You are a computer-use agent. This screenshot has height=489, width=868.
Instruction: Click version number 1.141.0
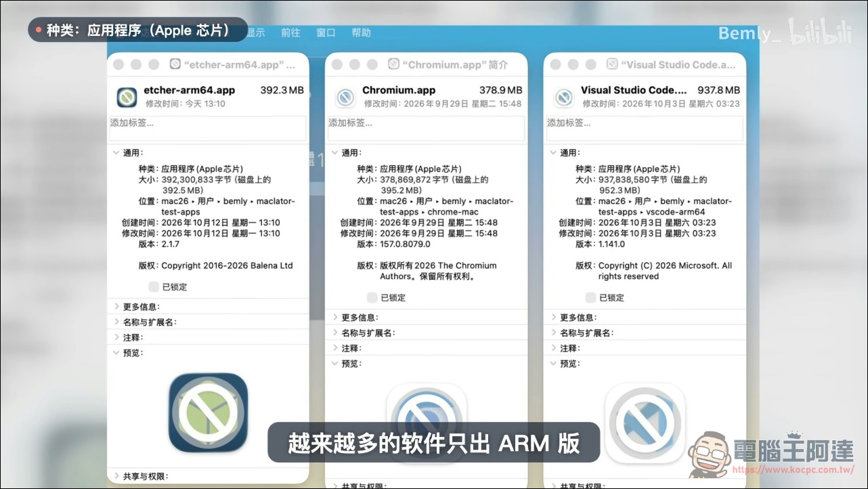[x=612, y=244]
